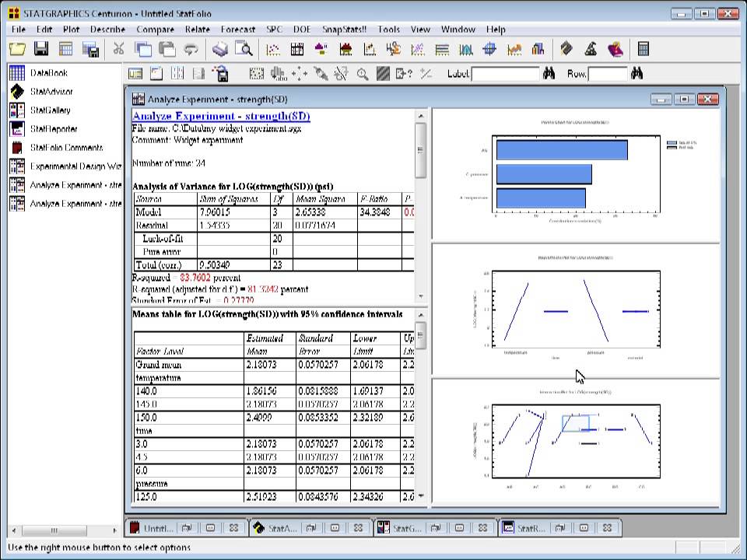Open the Describe menu
Screen dimensions: 747x560
point(107,30)
